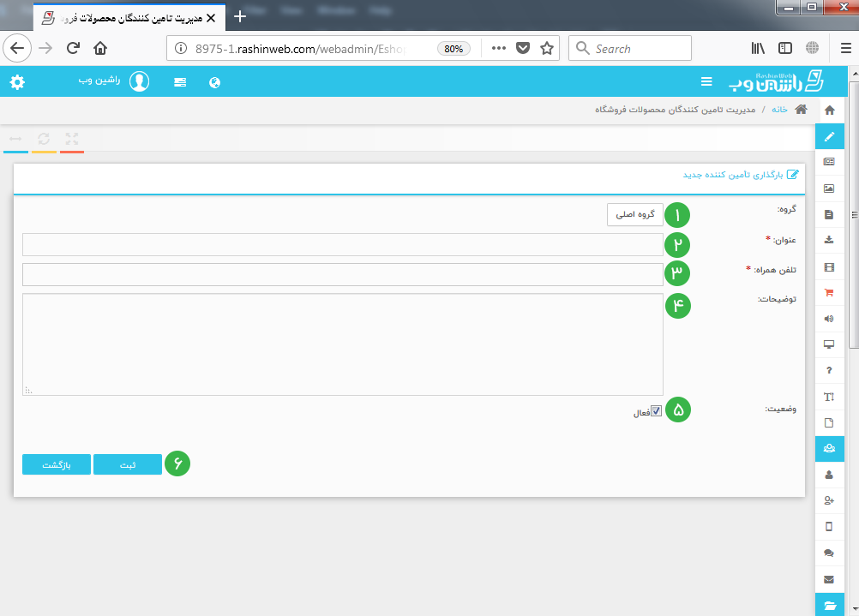Viewport: 859px width, 616px height.
Task: Click the panel horizontal arrows icon
Action: pyautogui.click(x=16, y=139)
